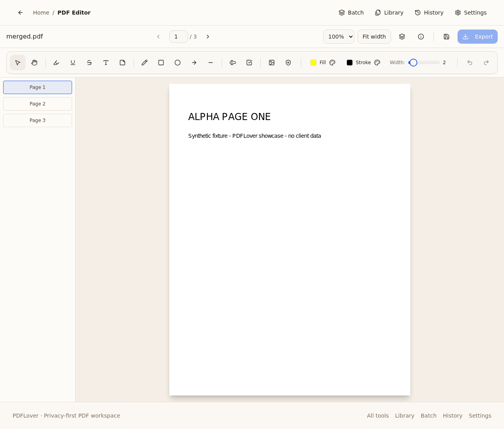504x429 pixels.
Task: Choose the arrow drawing tool
Action: (x=194, y=63)
